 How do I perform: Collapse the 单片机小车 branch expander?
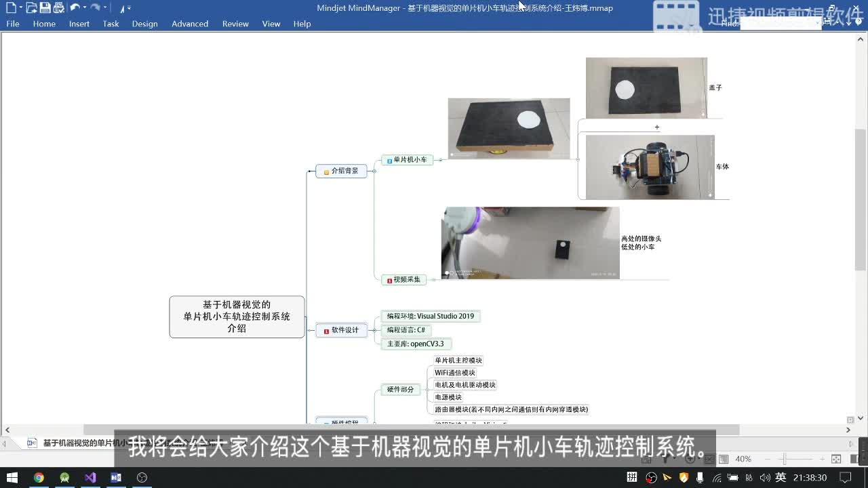[x=440, y=160]
